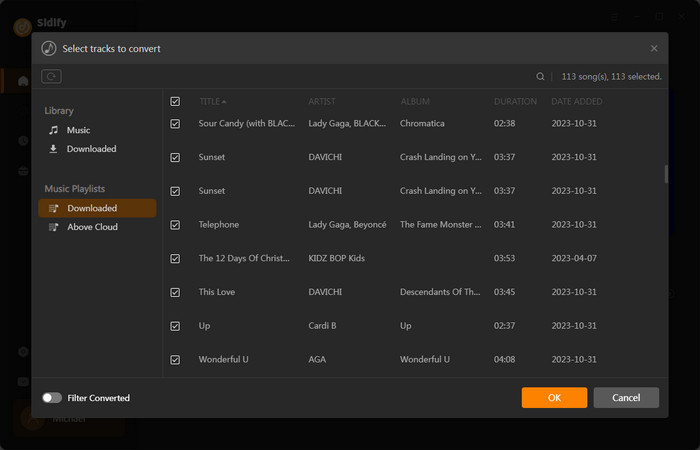Click the 02:38 duration value
The height and width of the screenshot is (450, 700).
point(504,123)
